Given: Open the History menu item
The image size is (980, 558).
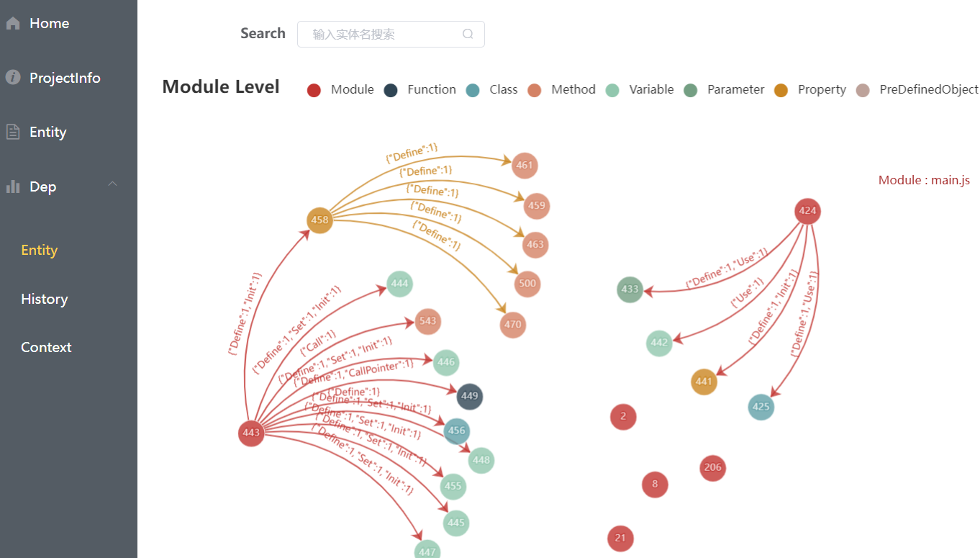Looking at the screenshot, I should pos(44,298).
